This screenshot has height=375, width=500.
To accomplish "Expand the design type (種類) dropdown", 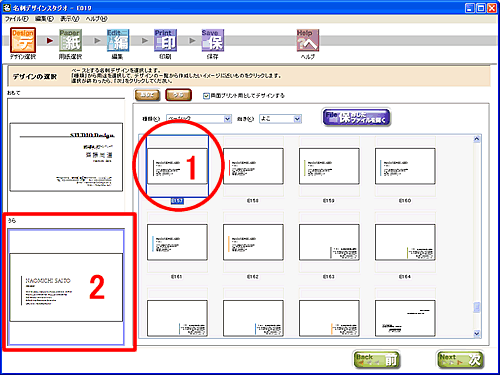I will [227, 119].
